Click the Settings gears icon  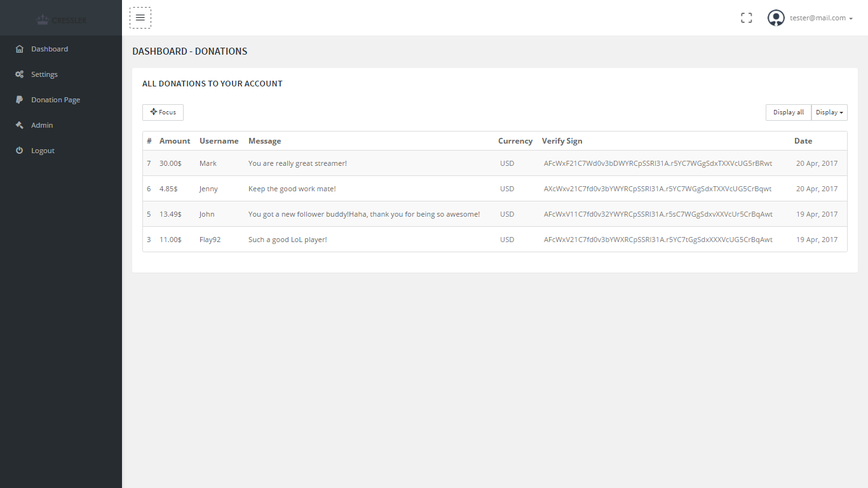[20, 74]
